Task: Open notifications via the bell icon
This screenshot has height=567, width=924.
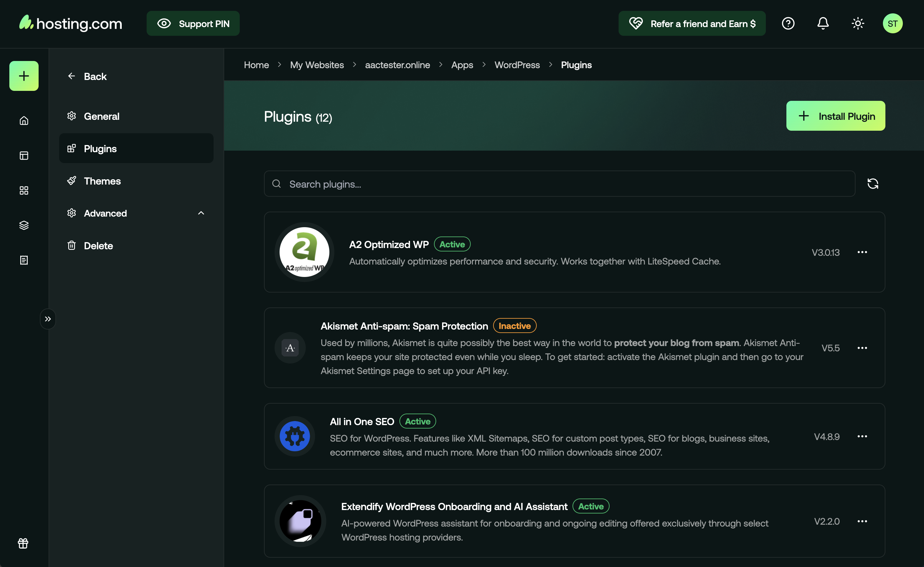Action: [x=823, y=23]
